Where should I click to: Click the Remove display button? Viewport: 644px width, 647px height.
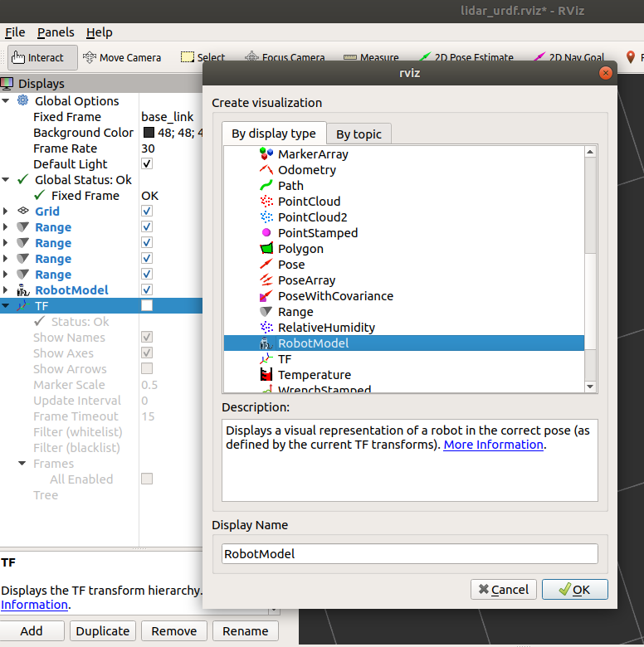tap(173, 631)
